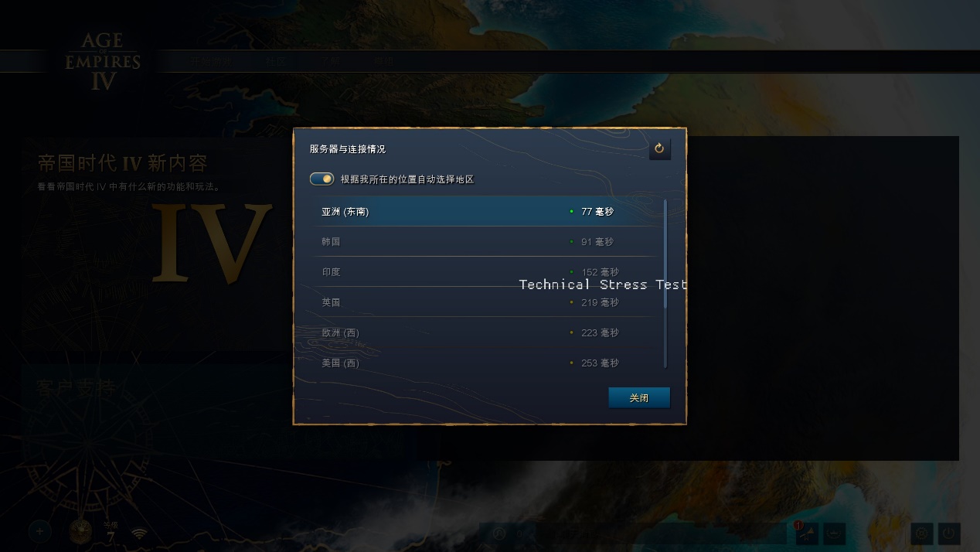Open the notification icon with red badge
The width and height of the screenshot is (980, 552).
(x=806, y=533)
